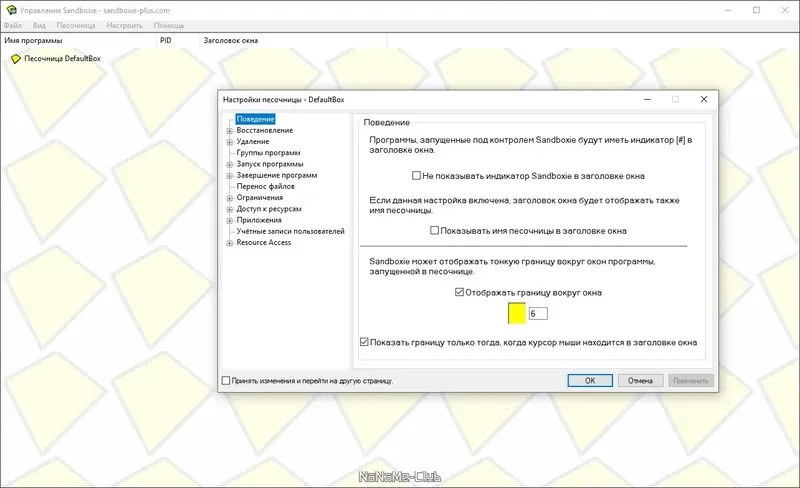Enable 'Показывать имя песочницы в заголовке окна'
This screenshot has height=488, width=800.
434,231
